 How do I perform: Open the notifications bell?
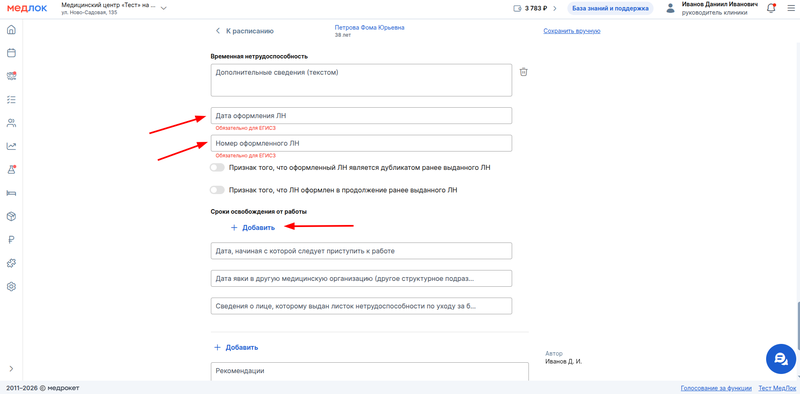pyautogui.click(x=771, y=8)
